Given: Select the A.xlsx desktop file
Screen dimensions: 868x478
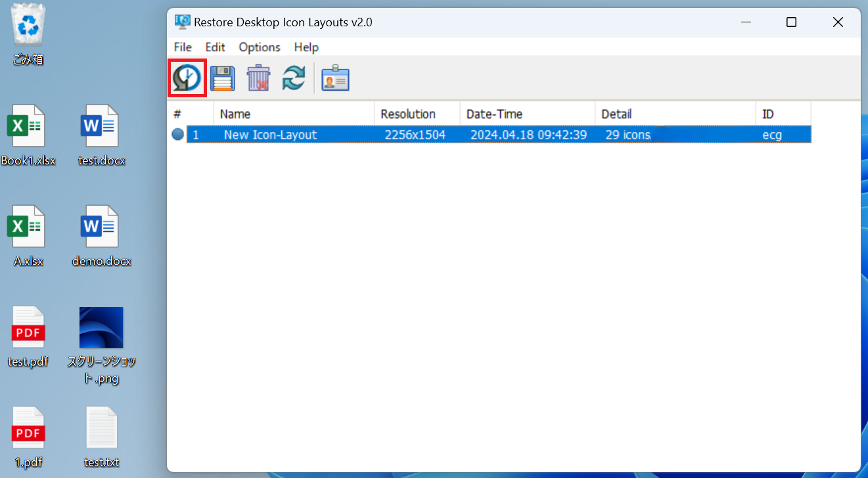Looking at the screenshot, I should (x=28, y=236).
